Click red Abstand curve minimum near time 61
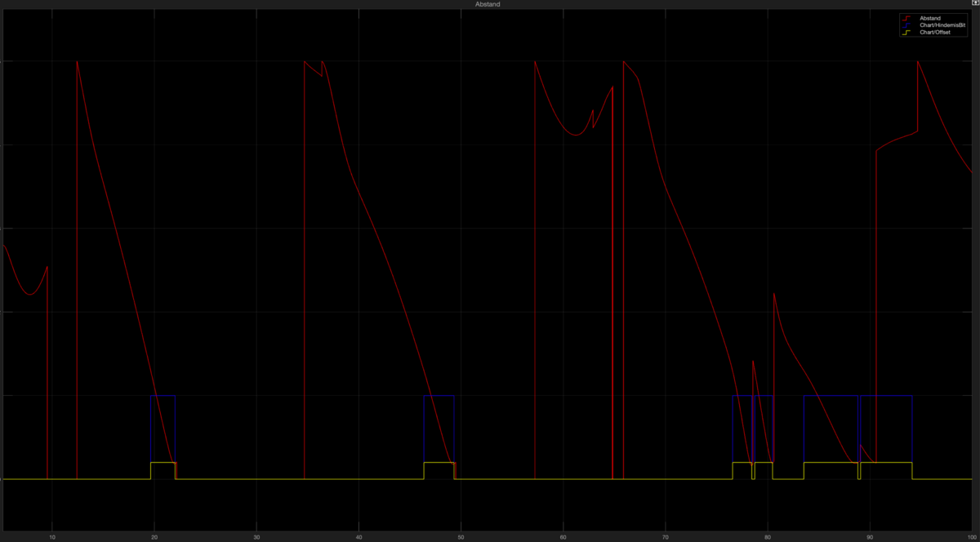The height and width of the screenshot is (542, 980). (x=575, y=135)
